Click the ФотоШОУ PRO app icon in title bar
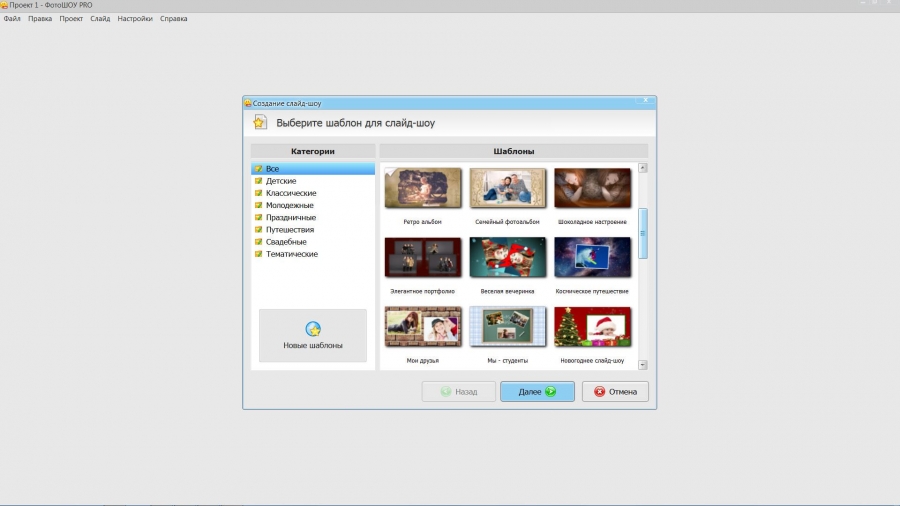This screenshot has width=900, height=506. pos(4,5)
